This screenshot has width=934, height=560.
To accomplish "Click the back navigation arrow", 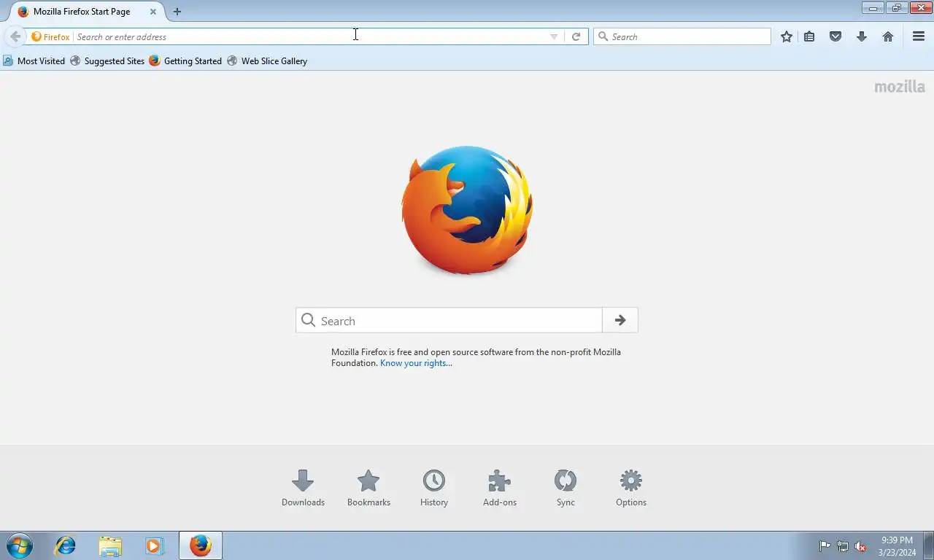I will coord(15,36).
